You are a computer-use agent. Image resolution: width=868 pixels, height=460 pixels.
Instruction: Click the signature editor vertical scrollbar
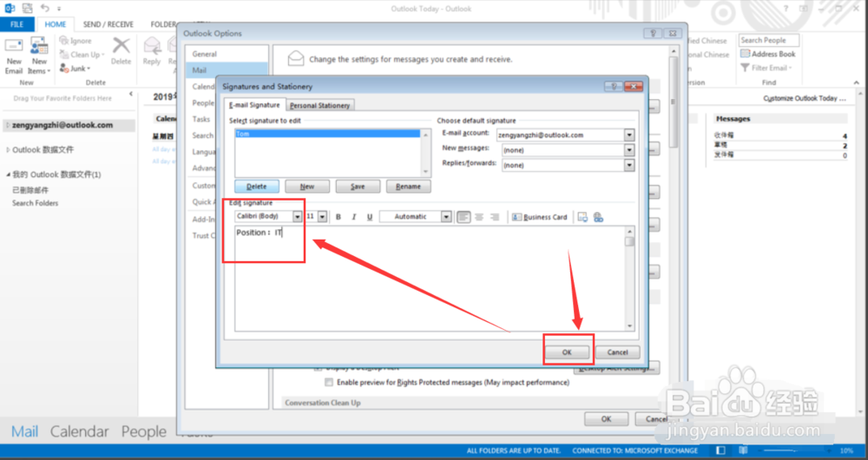(x=630, y=279)
